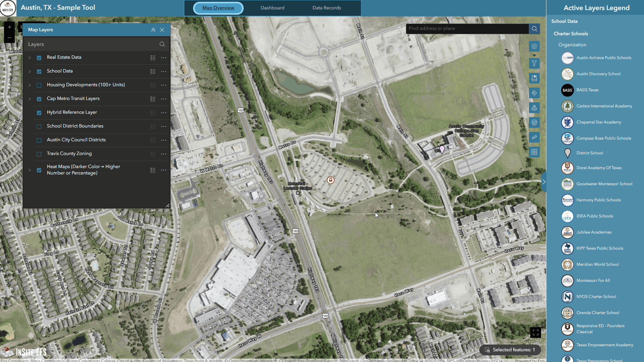The width and height of the screenshot is (644, 362).
Task: Open legend for School Data layer
Action: tap(153, 71)
